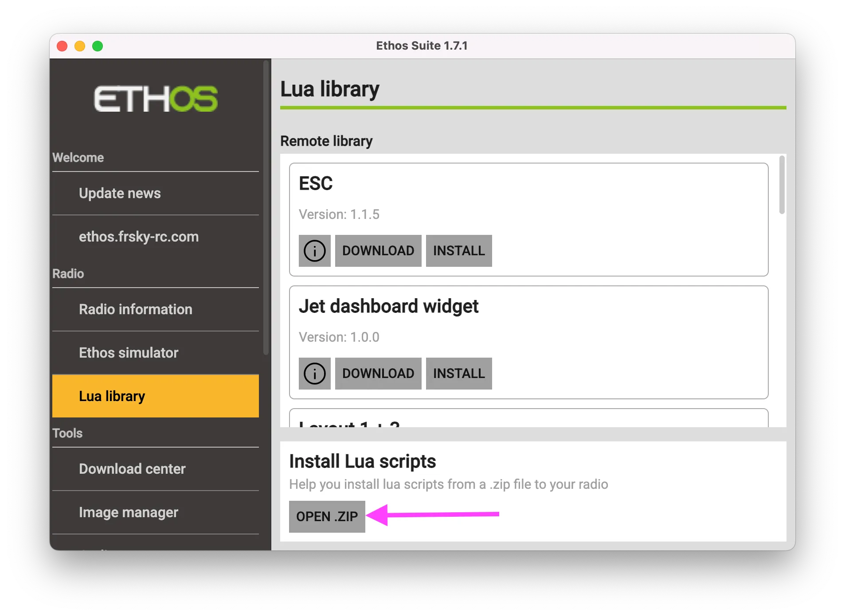Select the Tools section header
Viewport: 845px width, 616px height.
click(x=67, y=433)
